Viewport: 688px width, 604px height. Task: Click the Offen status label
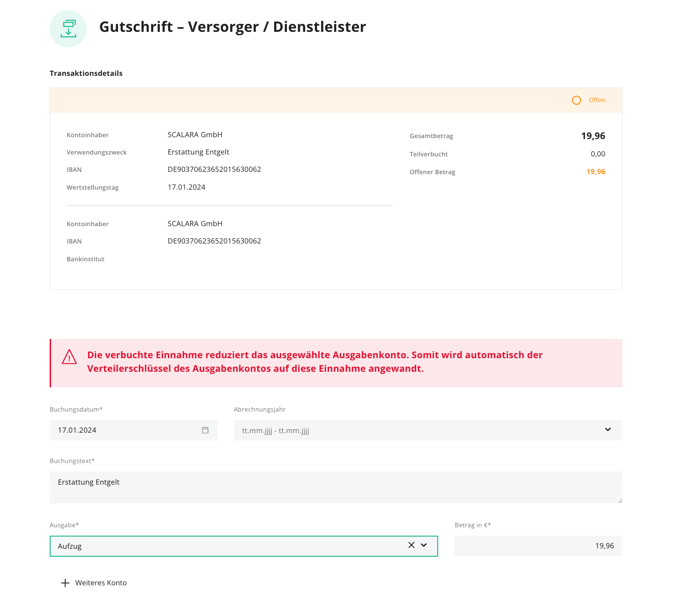(597, 100)
